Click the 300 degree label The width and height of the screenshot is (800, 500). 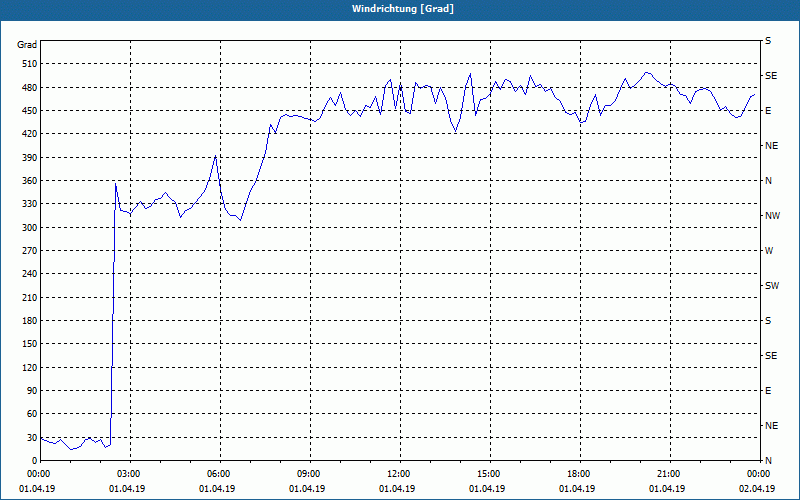point(30,228)
